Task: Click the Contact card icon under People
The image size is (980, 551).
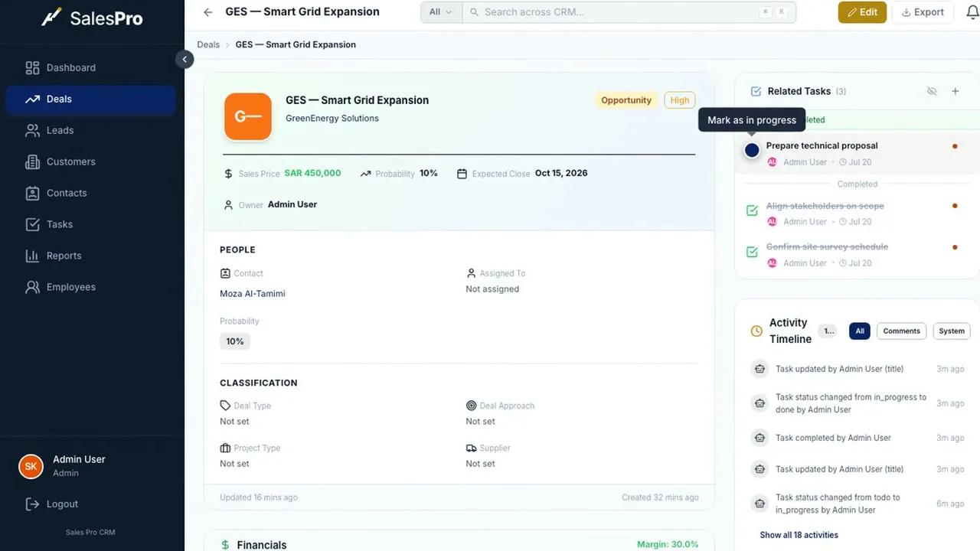Action: pyautogui.click(x=225, y=273)
